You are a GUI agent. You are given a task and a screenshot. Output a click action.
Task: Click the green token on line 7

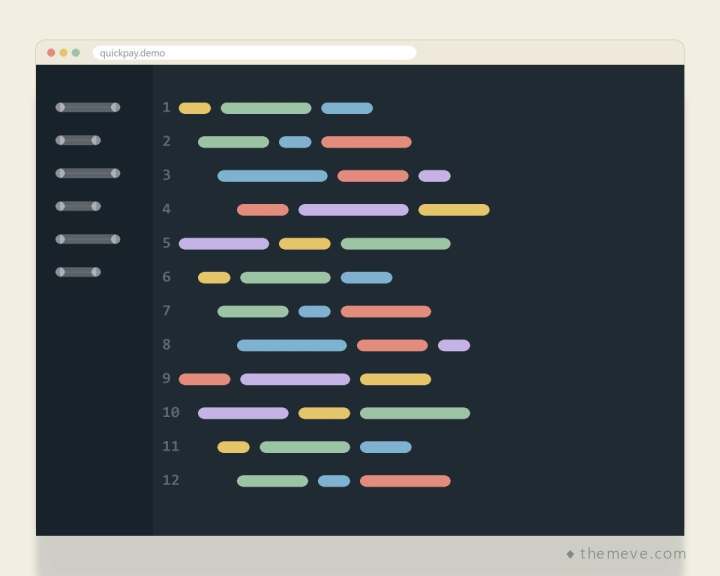click(x=253, y=312)
